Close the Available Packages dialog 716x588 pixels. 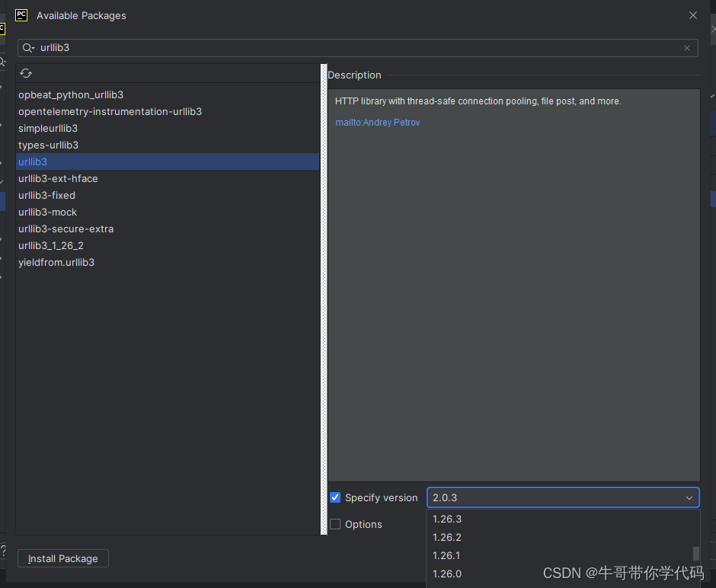click(692, 15)
